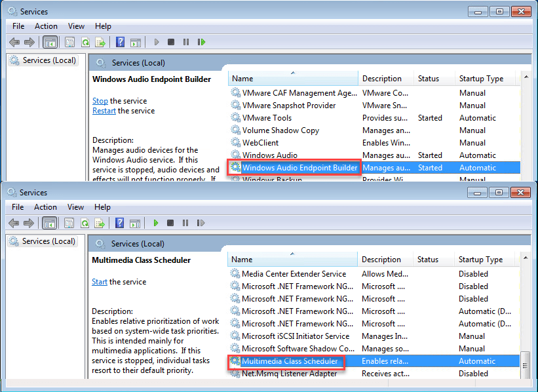Toggle Show/Hide Console Tree icon in upper window
The width and height of the screenshot is (538, 392).
(x=50, y=42)
